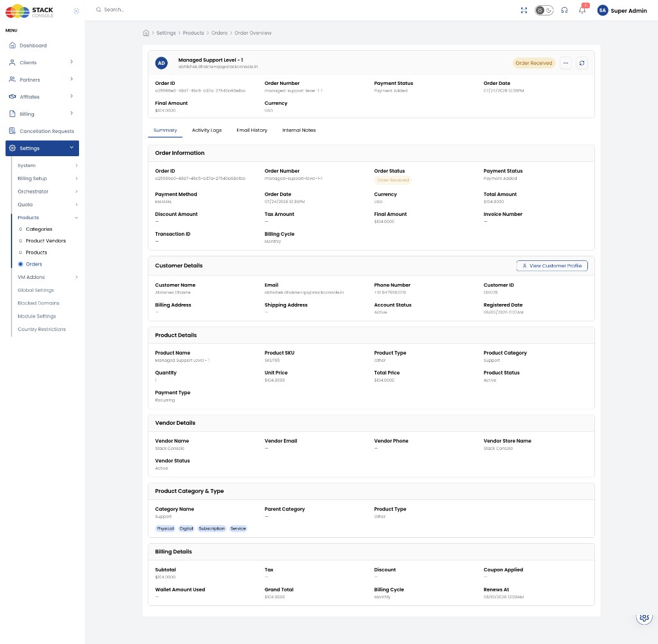
Task: Open Products breadcrumb link
Action: coord(193,33)
